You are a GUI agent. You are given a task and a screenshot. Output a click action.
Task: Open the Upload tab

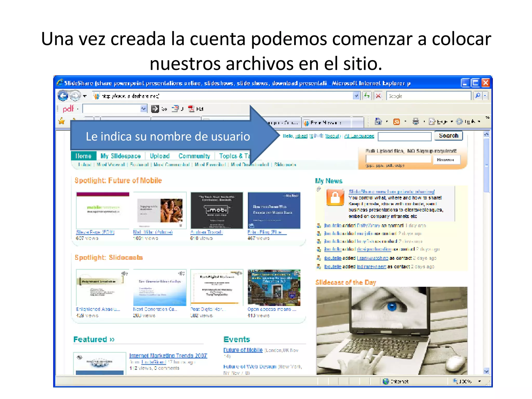point(160,156)
